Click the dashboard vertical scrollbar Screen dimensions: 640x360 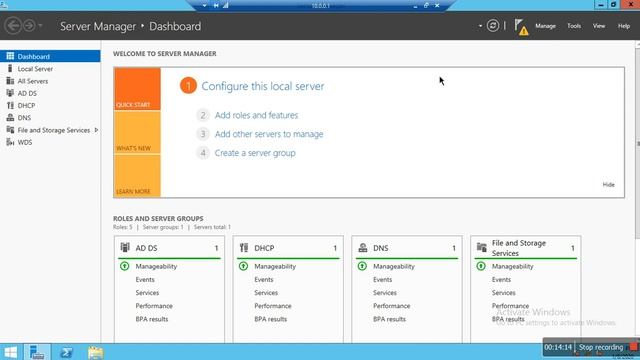[x=638, y=143]
